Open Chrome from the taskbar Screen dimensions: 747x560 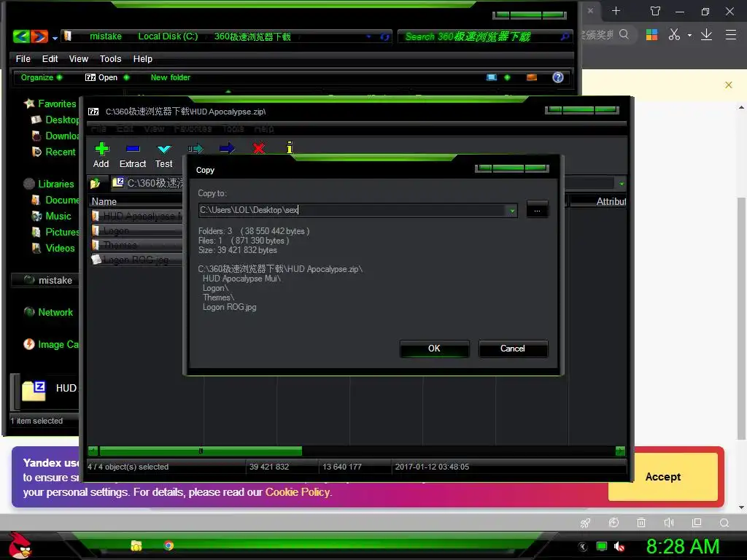[x=169, y=545]
